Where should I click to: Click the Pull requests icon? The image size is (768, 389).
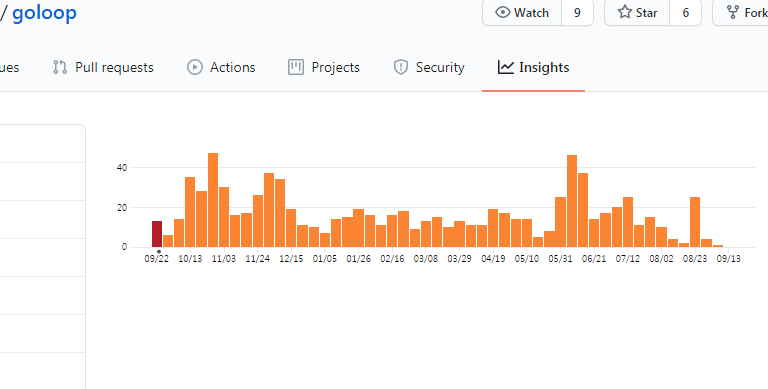(x=60, y=67)
